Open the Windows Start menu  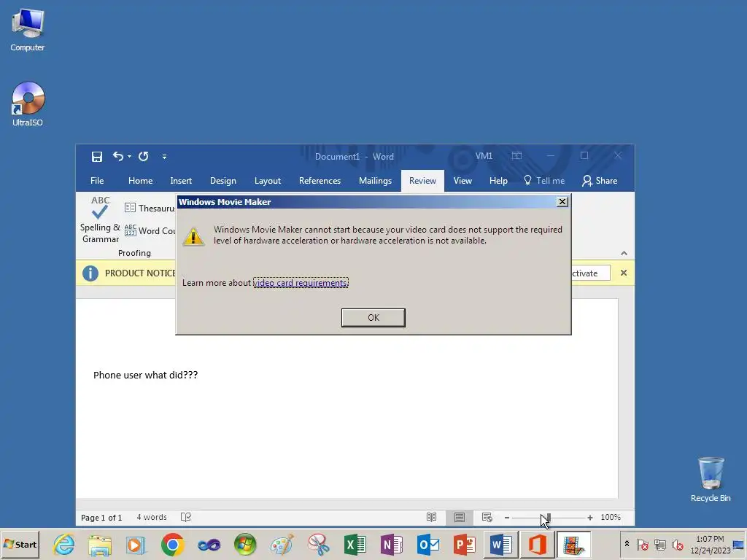point(20,544)
